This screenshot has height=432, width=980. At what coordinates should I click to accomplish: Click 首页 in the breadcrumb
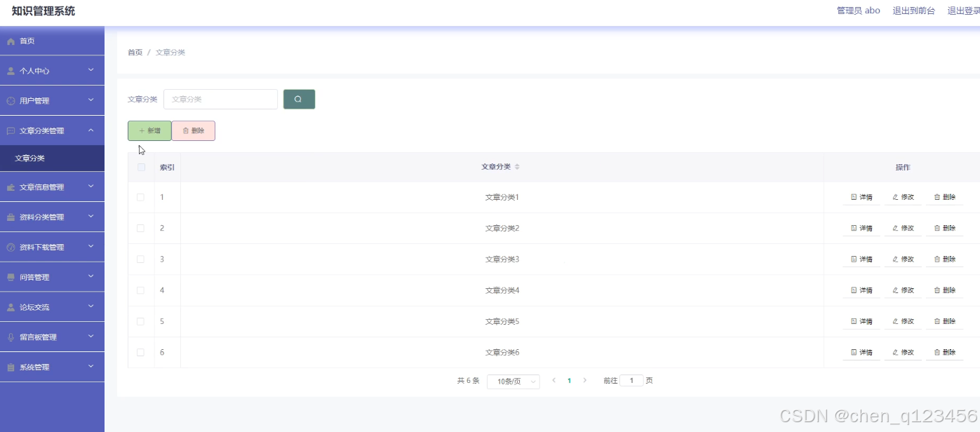(x=135, y=53)
